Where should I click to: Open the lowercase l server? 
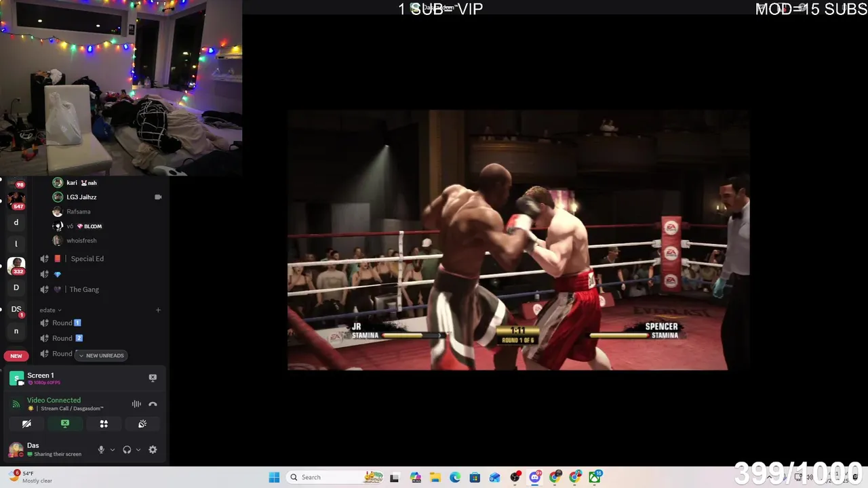click(x=16, y=244)
